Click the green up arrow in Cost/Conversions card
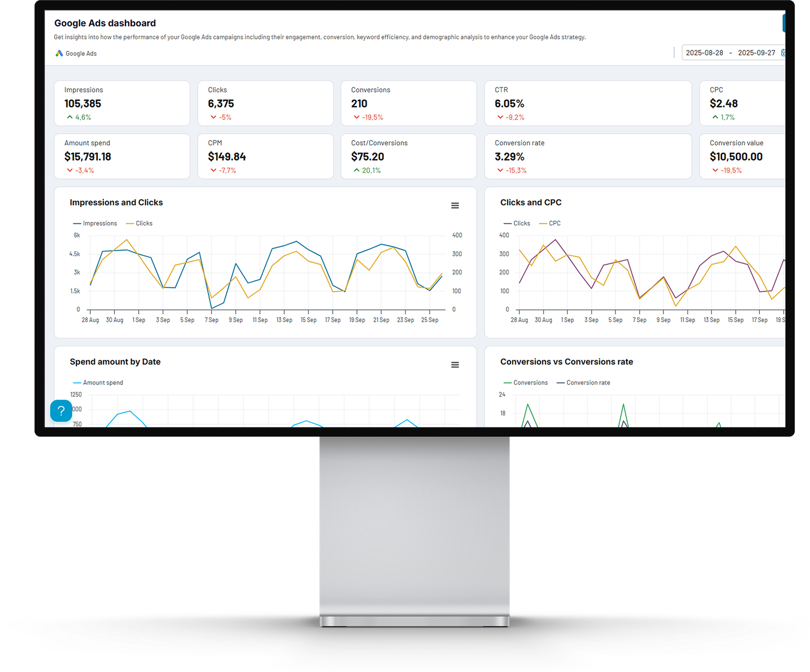This screenshot has width=810, height=672. click(356, 170)
